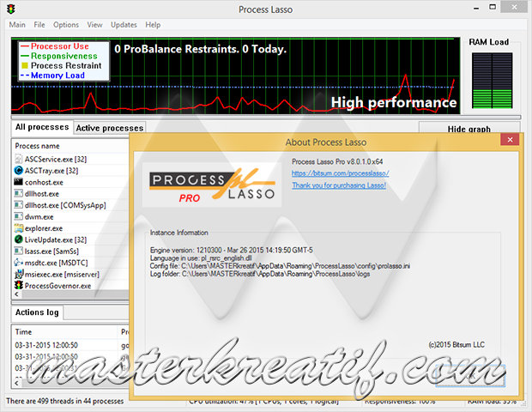
Task: Click the Config file path line
Action: pos(280,266)
